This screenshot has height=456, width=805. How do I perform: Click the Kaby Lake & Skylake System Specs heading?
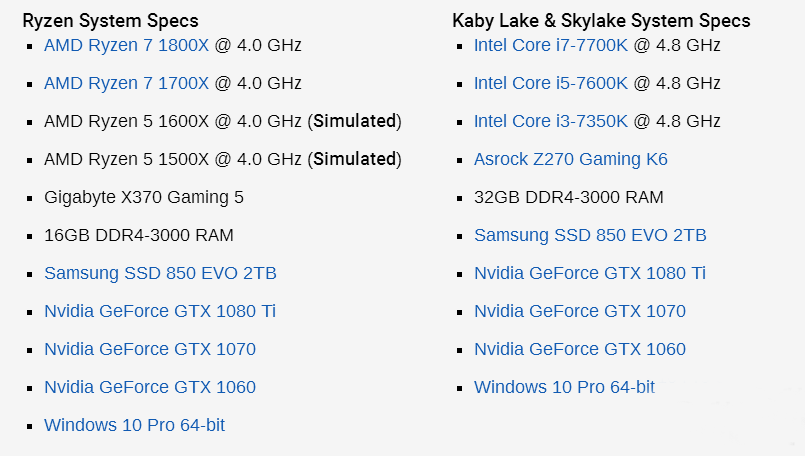point(601,20)
